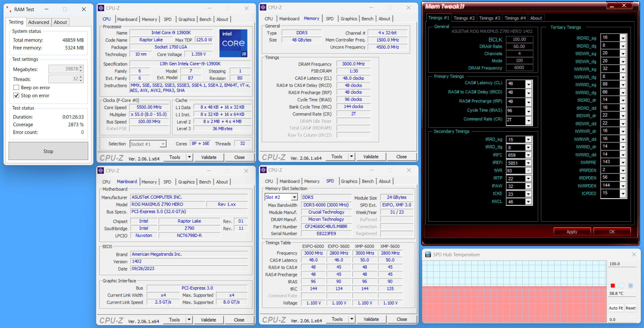Click the SPD Hub Temperature window icon
This screenshot has height=328, width=644.
(428, 254)
